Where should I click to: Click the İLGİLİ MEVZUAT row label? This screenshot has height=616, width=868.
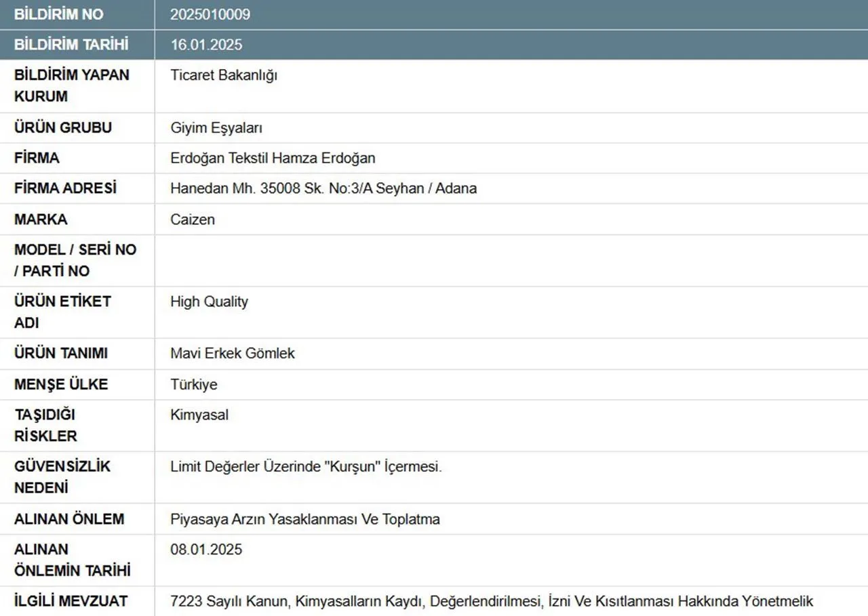pos(71,601)
